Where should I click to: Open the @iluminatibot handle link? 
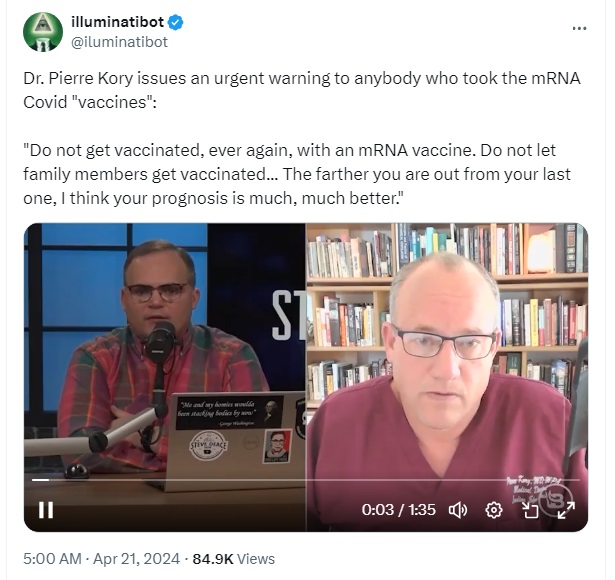pyautogui.click(x=119, y=42)
